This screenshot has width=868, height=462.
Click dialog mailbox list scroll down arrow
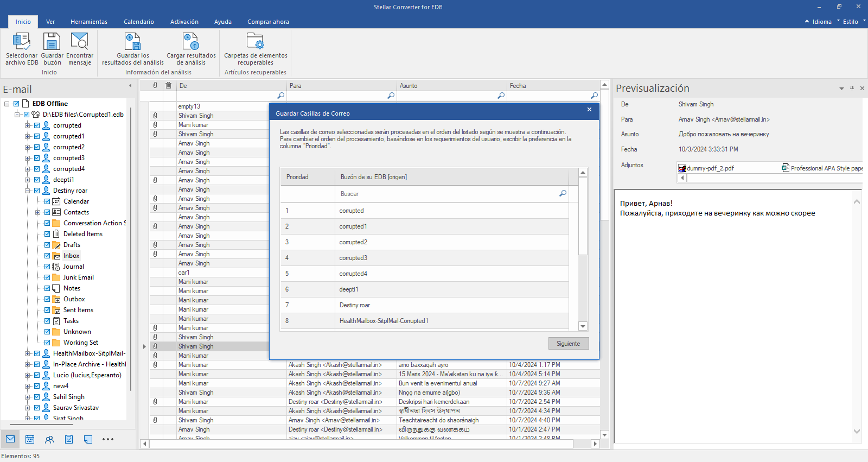583,326
